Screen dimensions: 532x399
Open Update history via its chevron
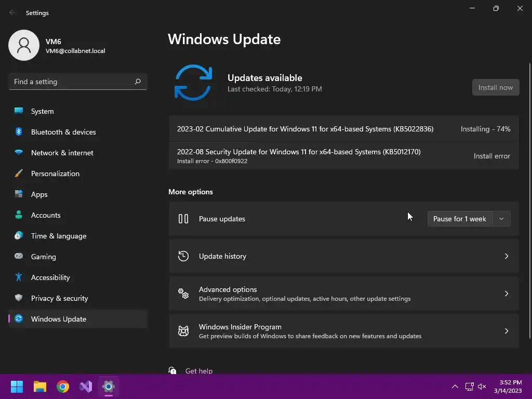tap(506, 256)
